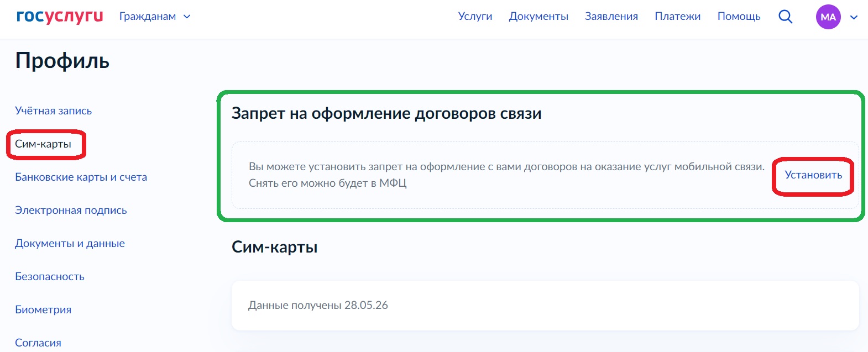Viewport: 868px width, 352px height.
Task: Click heading Запрет на оформление договоров связи
Action: [x=386, y=113]
